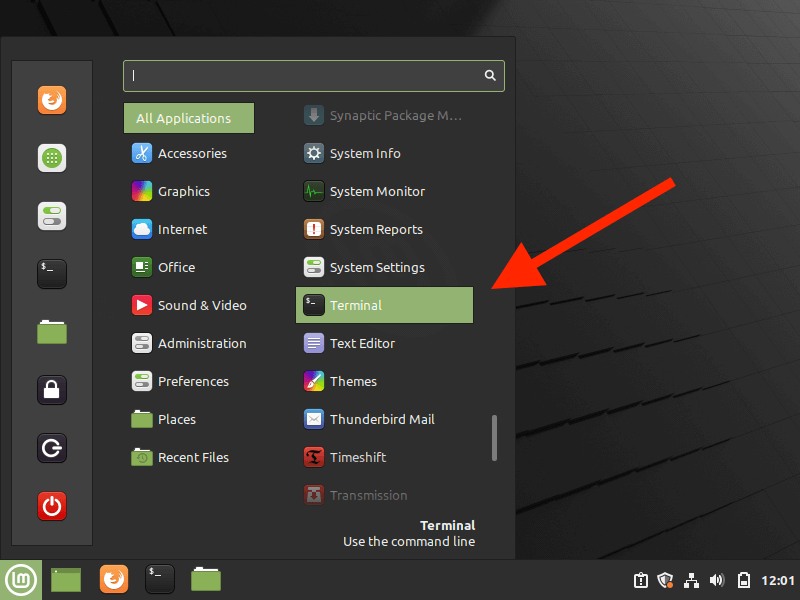Click Show Desktop icon on the panel

[x=66, y=580]
